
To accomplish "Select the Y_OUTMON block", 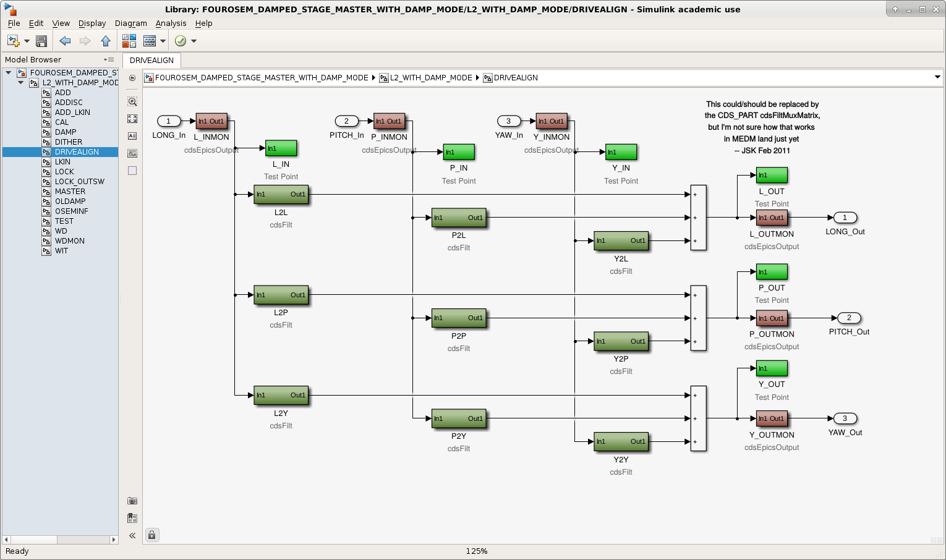I will click(772, 418).
